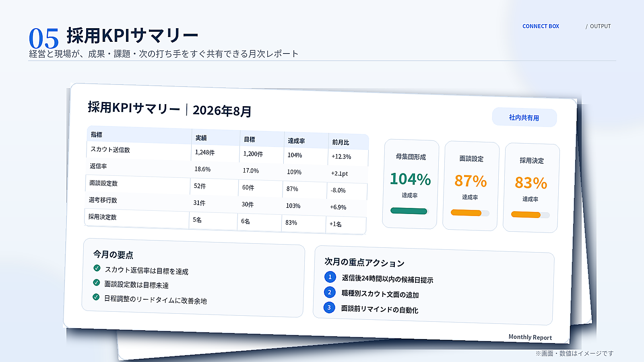Click the 返信率 row label
644x362 pixels.
[x=98, y=166]
